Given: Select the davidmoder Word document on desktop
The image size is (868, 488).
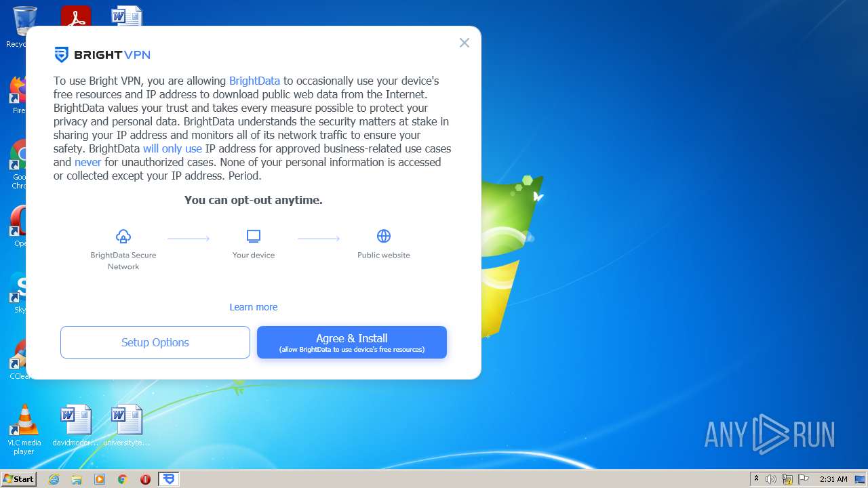Looking at the screenshot, I should point(75,426).
